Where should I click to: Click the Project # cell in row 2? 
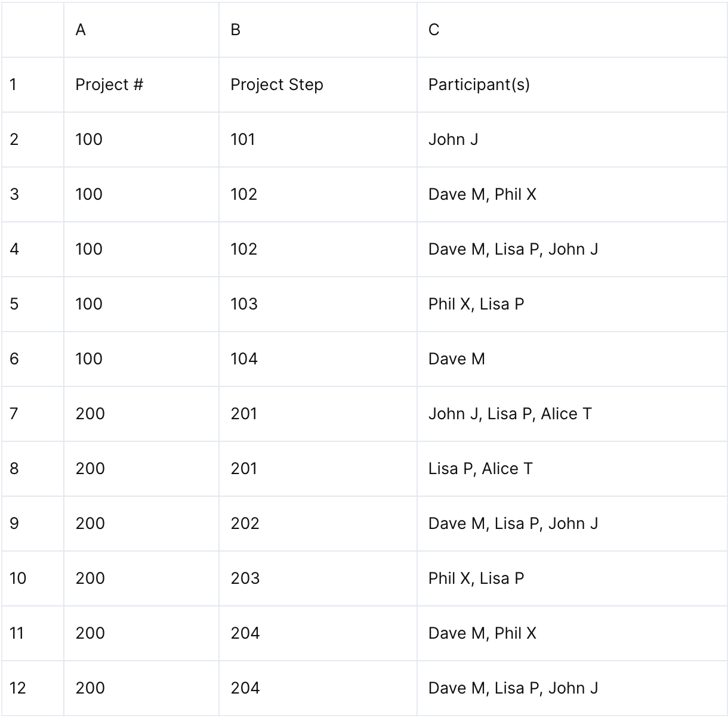click(141, 140)
